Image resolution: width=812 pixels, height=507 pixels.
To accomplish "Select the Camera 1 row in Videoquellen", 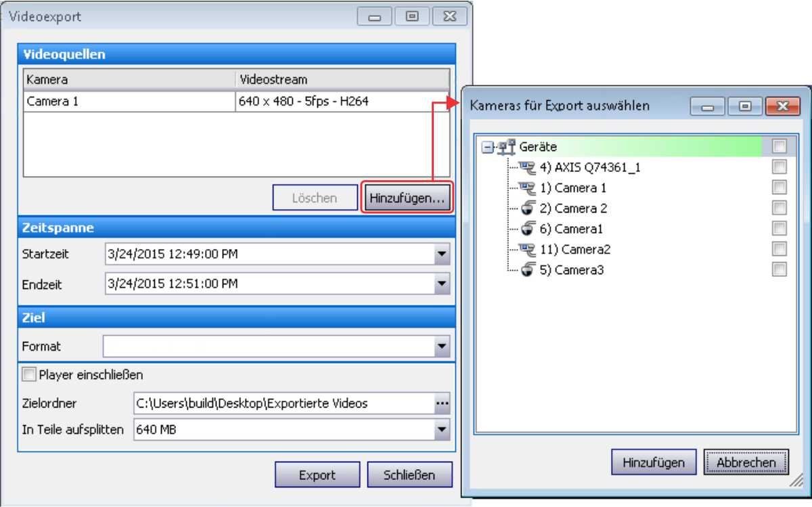I will (x=236, y=102).
